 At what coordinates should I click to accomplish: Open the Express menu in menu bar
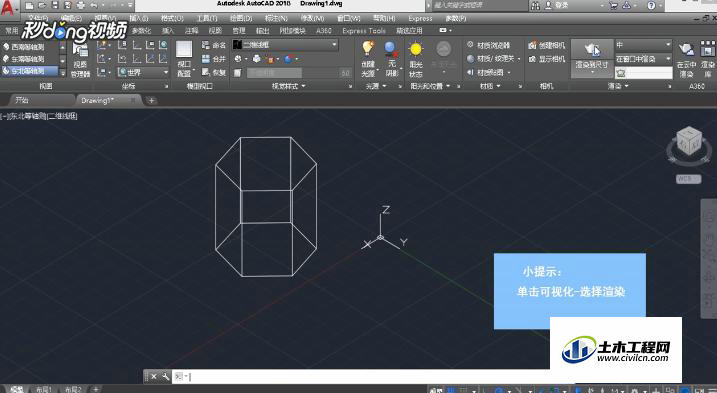click(420, 18)
